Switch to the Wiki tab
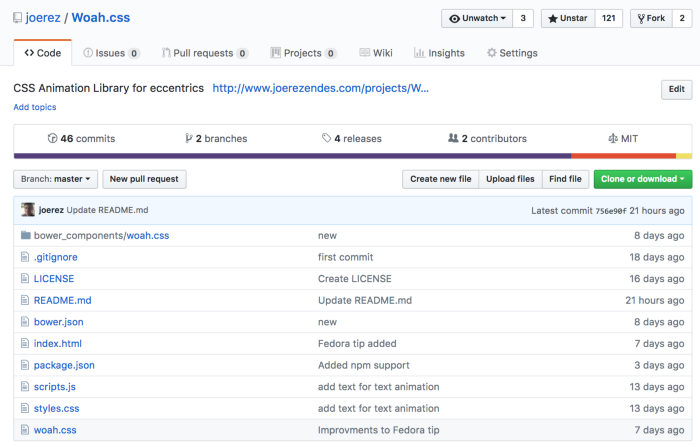 376,53
